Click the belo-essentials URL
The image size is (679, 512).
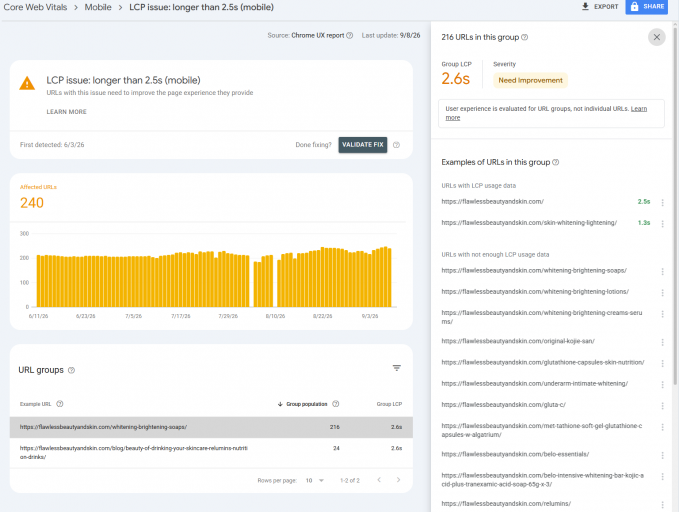click(515, 454)
